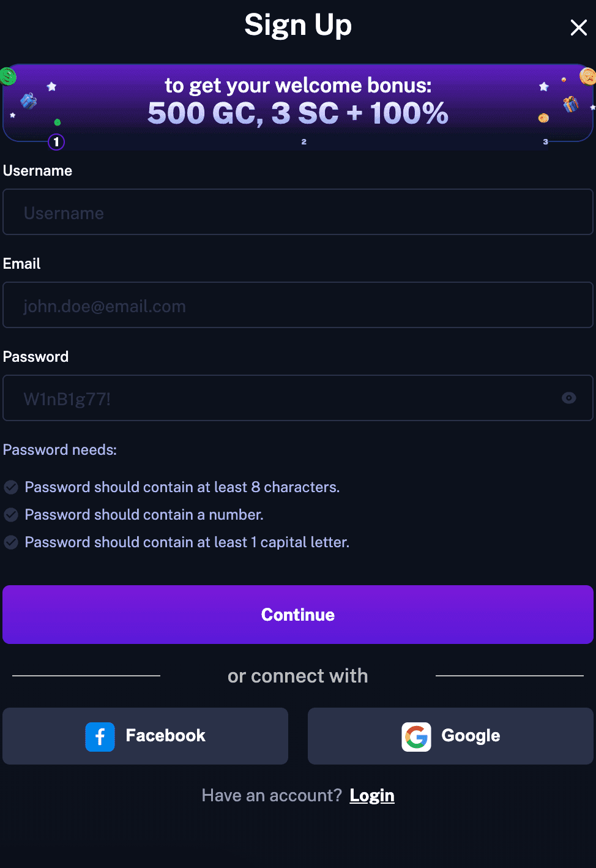Select step 3 indicator on progress bar

tap(545, 141)
